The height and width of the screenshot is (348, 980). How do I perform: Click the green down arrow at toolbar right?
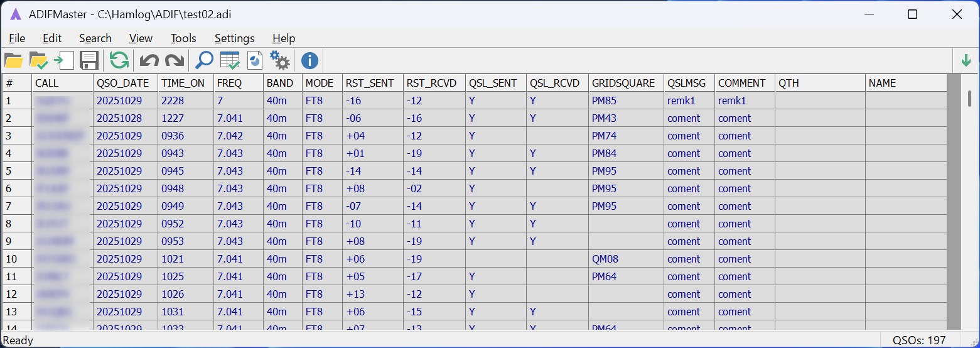click(x=966, y=61)
